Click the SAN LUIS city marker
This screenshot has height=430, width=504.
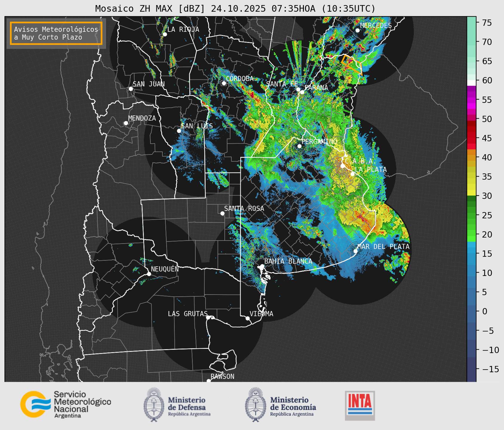(179, 131)
